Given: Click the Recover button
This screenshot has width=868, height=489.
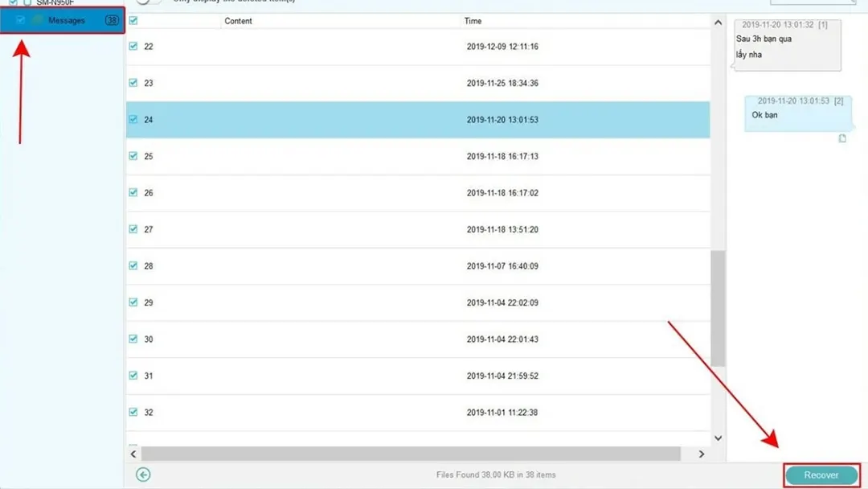Looking at the screenshot, I should (x=821, y=475).
